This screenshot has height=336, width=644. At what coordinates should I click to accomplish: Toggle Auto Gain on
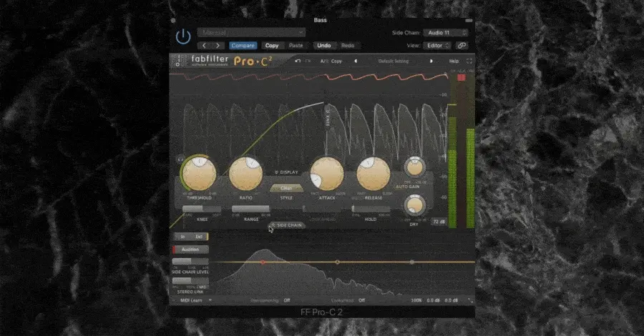click(x=407, y=187)
